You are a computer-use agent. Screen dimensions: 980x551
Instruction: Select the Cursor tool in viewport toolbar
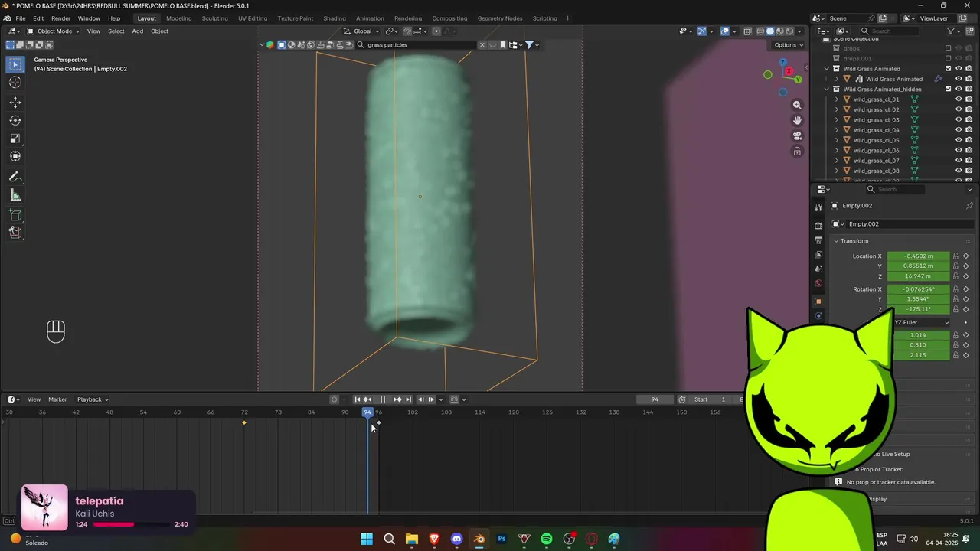[x=15, y=83]
